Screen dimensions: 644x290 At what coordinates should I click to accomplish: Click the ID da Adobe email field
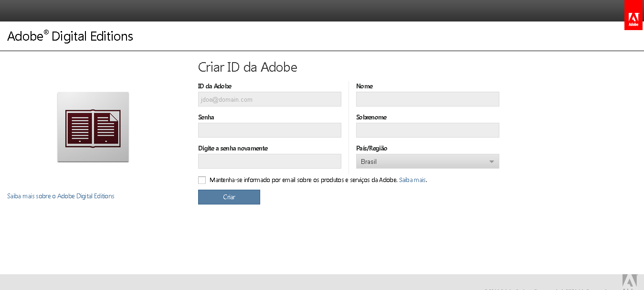269,99
